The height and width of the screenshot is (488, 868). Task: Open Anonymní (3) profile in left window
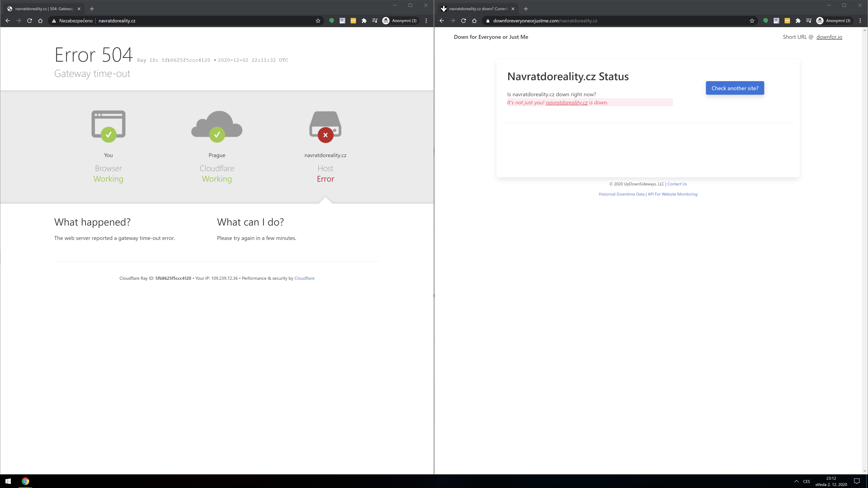(400, 21)
